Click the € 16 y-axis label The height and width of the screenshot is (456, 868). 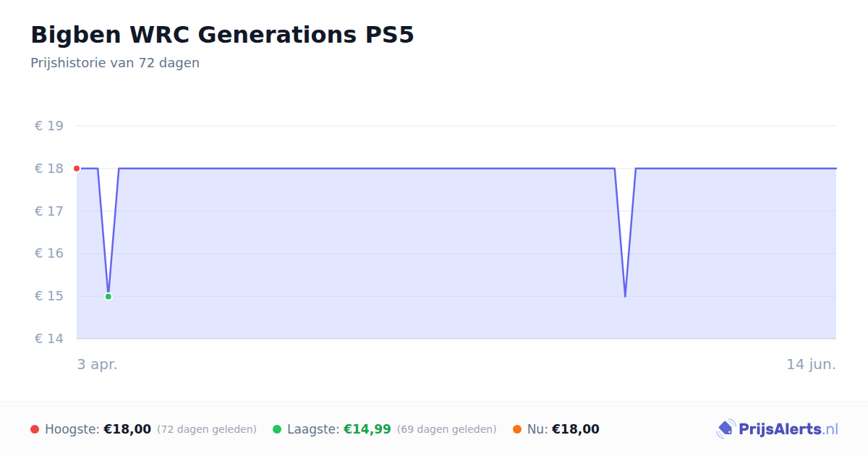[49, 253]
